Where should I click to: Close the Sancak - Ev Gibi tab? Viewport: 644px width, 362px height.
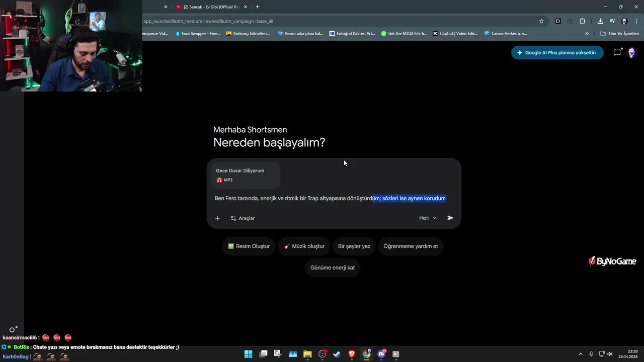click(246, 7)
